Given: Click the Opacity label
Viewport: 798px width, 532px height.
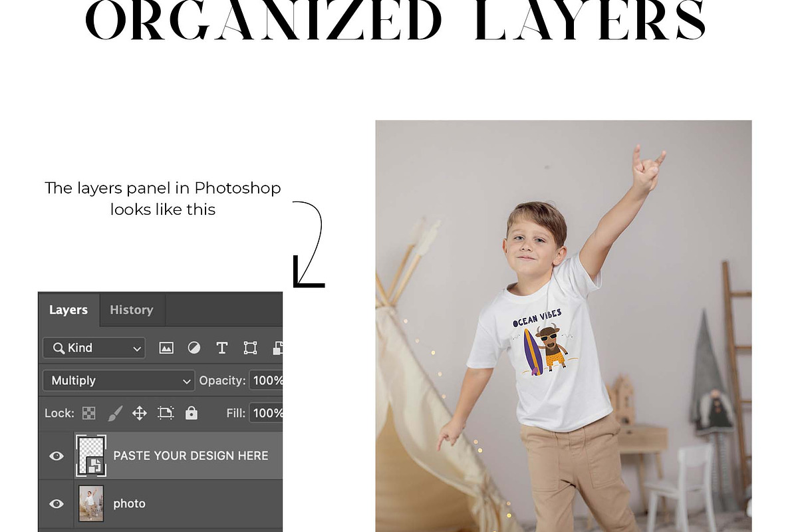Looking at the screenshot, I should (x=222, y=380).
